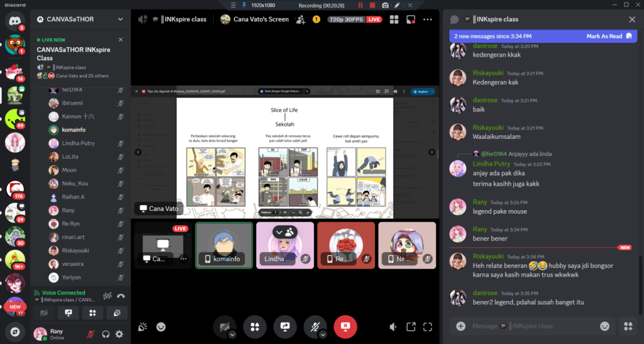Collapse participants with chevron toggle pill
The width and height of the screenshot is (644, 344).
click(x=285, y=232)
